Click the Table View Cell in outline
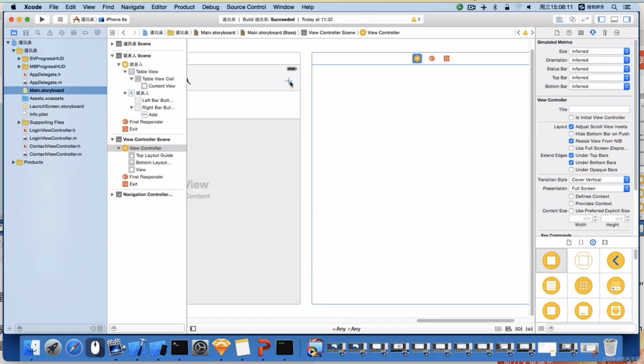The width and height of the screenshot is (644, 364). tap(158, 79)
